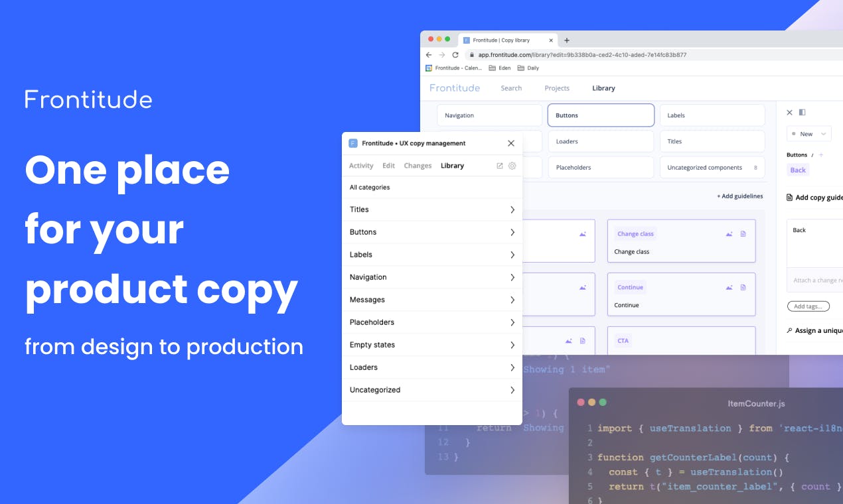Screen dimensions: 843x504
Task: Open plugin in external window icon
Action: (500, 166)
